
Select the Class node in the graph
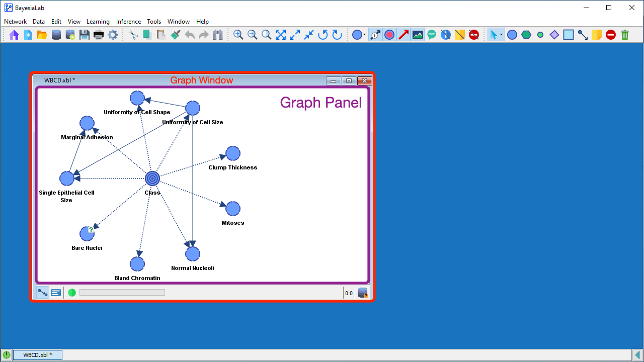tap(152, 178)
